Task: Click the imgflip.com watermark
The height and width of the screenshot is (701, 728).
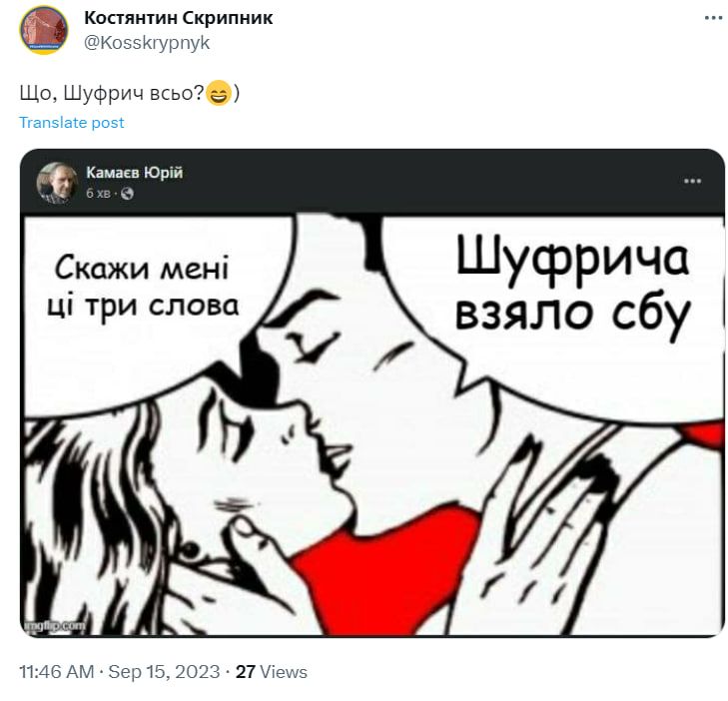Action: 55,626
